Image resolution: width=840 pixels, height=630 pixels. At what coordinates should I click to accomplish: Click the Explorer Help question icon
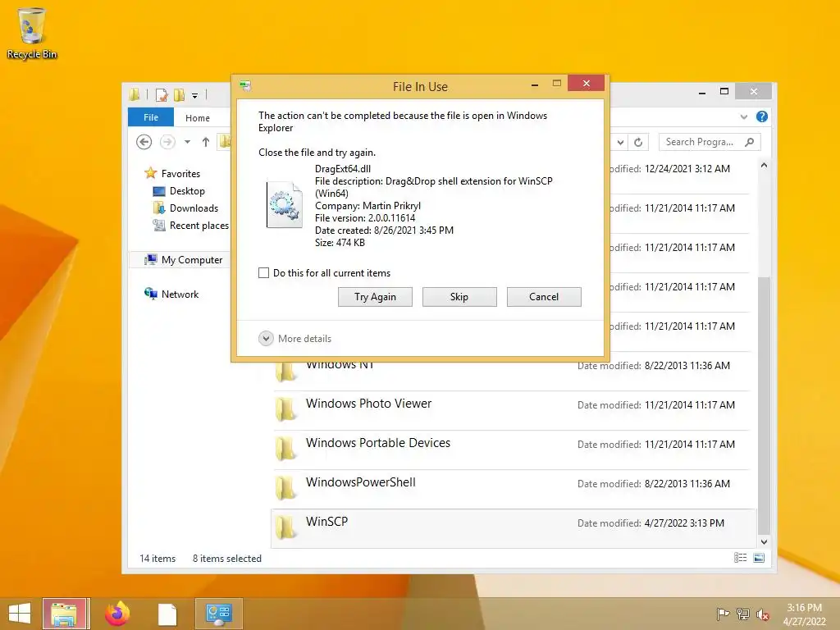pyautogui.click(x=762, y=116)
